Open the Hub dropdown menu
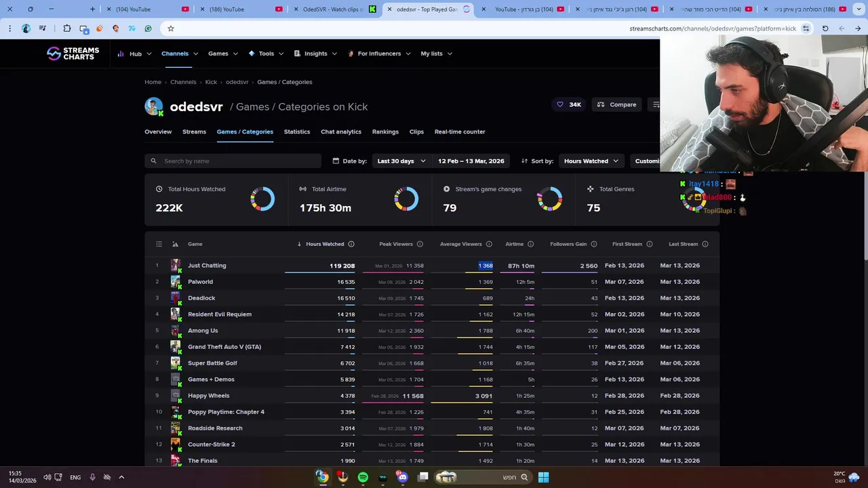Image resolution: width=868 pixels, height=488 pixels. (135, 54)
